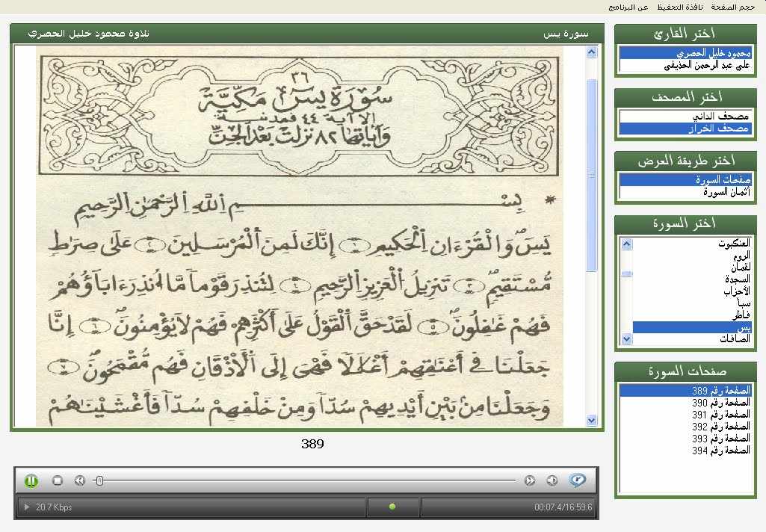Open الصفحة رقم 394
Viewport: 766px width, 532px height.
(x=685, y=451)
